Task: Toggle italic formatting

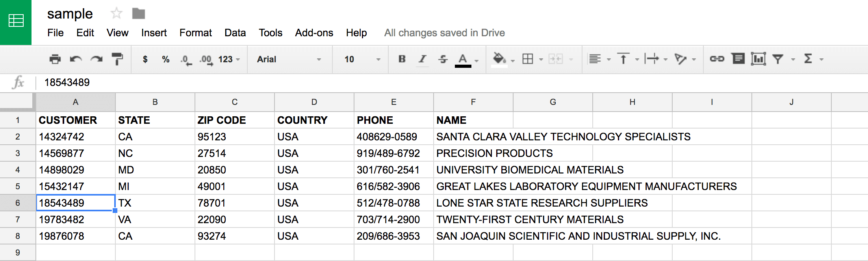Action: coord(422,59)
